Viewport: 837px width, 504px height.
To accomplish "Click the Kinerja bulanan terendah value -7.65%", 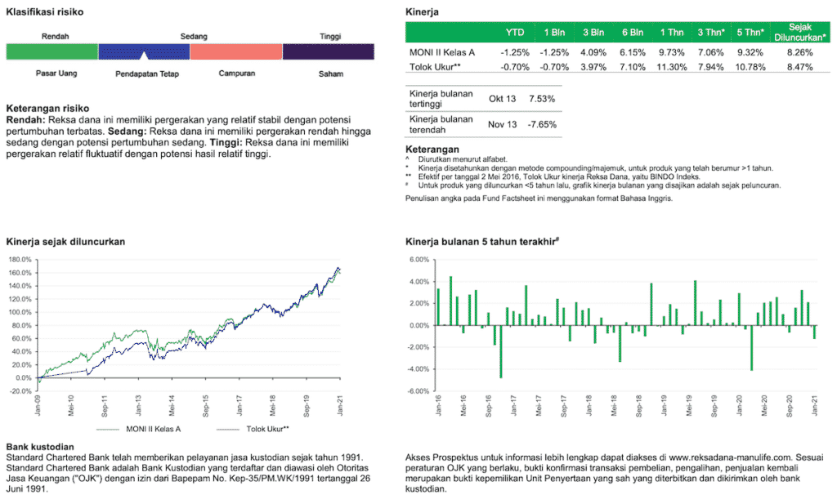I will tap(540, 124).
